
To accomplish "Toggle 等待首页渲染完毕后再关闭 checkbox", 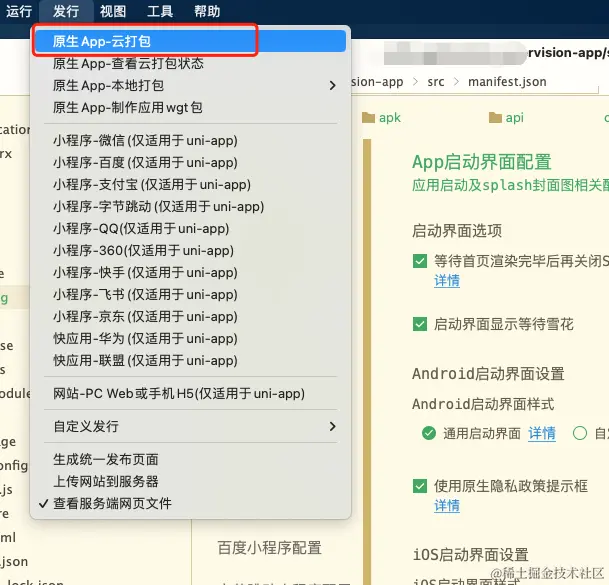I will [420, 261].
